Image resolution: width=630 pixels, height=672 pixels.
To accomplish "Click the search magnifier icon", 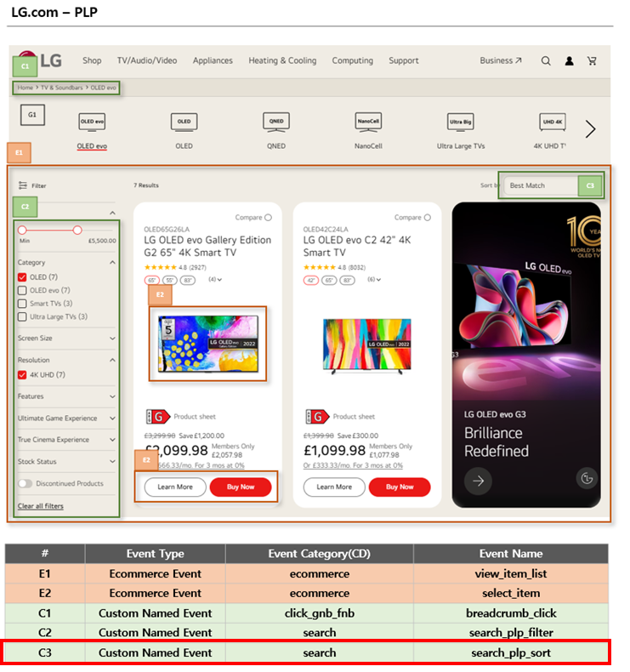I will point(546,61).
